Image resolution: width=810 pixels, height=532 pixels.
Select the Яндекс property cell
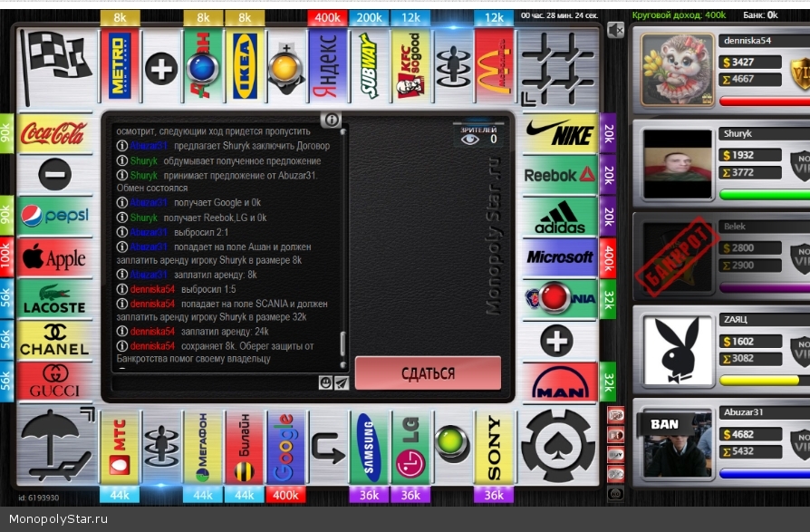click(327, 65)
